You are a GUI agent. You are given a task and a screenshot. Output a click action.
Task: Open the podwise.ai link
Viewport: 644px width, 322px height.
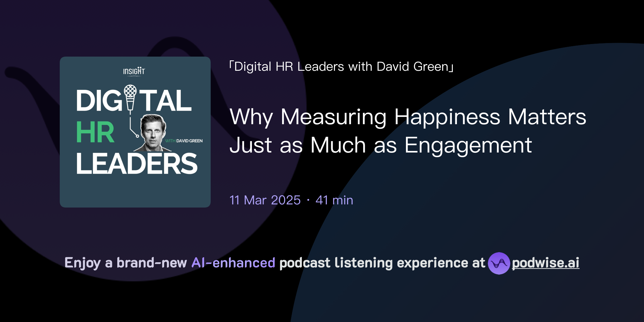pos(545,264)
